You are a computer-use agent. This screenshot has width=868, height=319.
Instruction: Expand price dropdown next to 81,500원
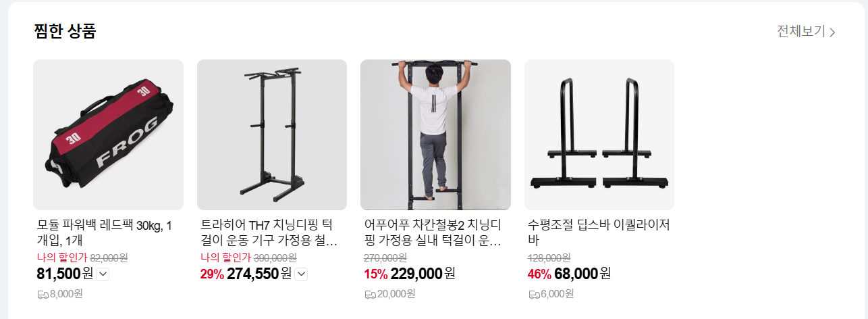click(103, 274)
